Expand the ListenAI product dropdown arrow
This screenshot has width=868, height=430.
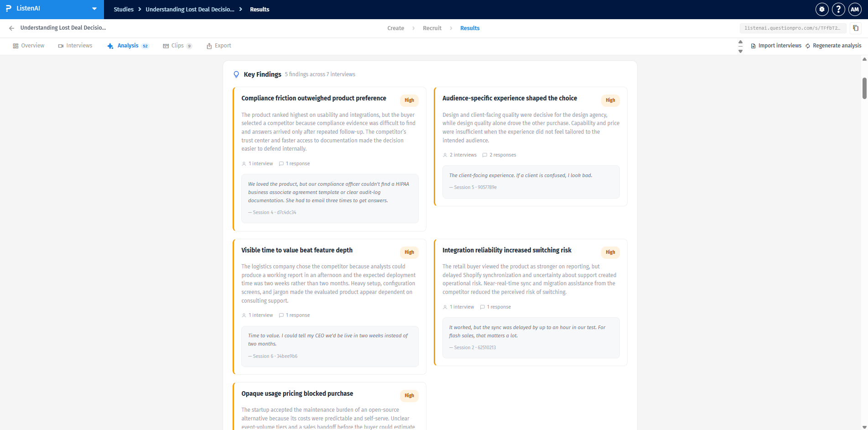[x=94, y=9]
